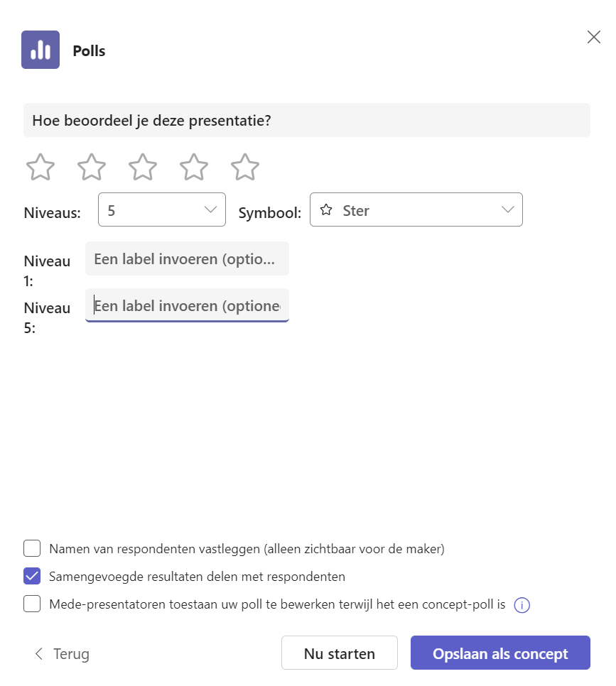Close the Polls dialog
Viewport: 616px width, 686px height.
click(594, 37)
